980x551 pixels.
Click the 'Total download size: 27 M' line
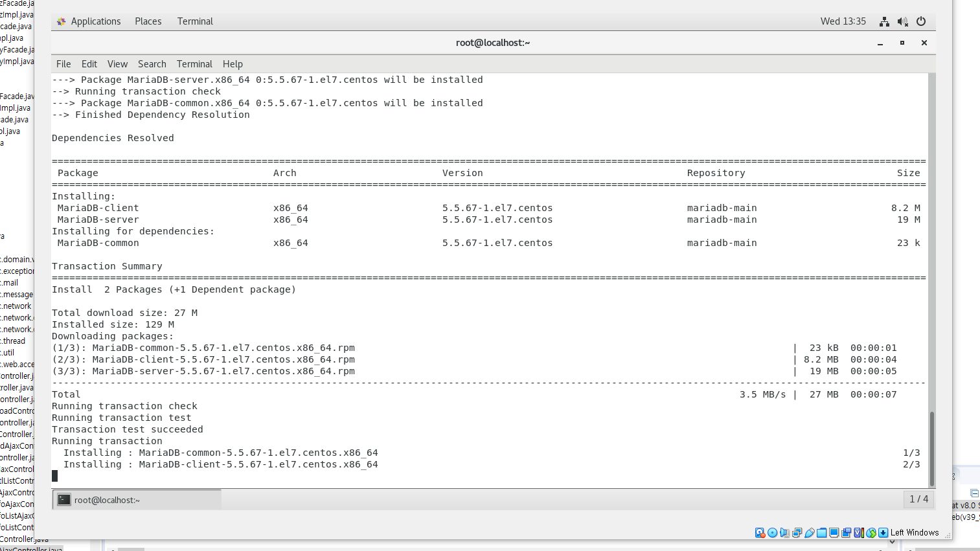124,313
